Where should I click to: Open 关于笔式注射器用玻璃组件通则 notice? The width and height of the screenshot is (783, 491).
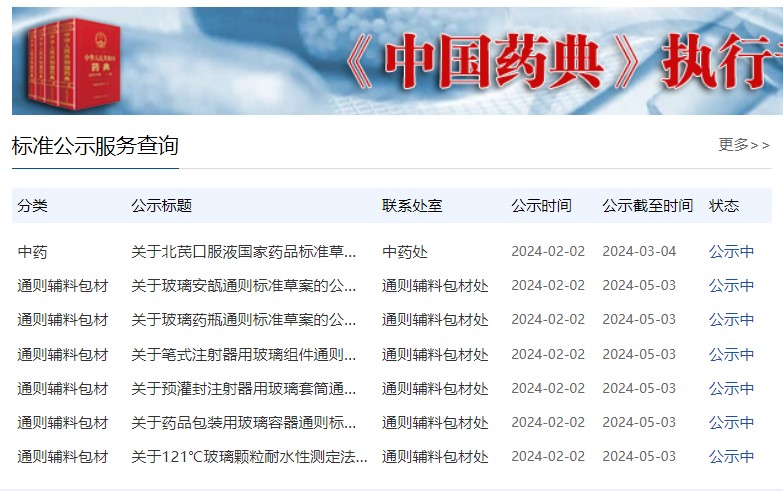[x=244, y=355]
